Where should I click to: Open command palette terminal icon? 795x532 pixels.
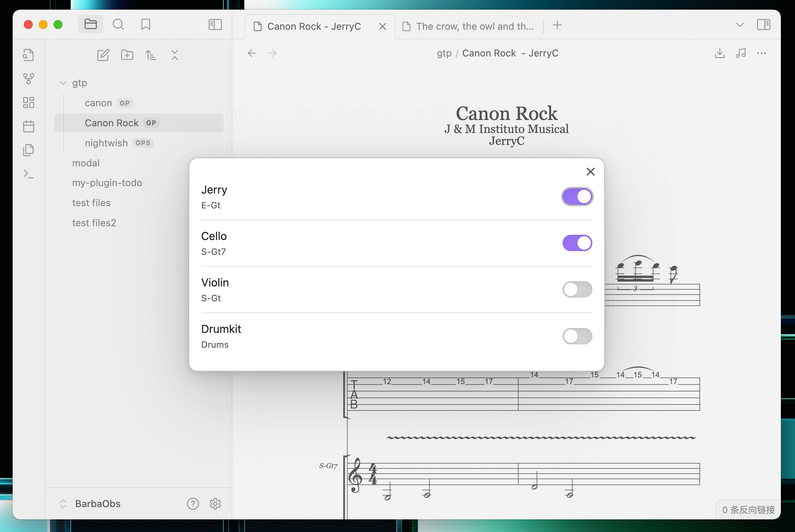coord(29,174)
